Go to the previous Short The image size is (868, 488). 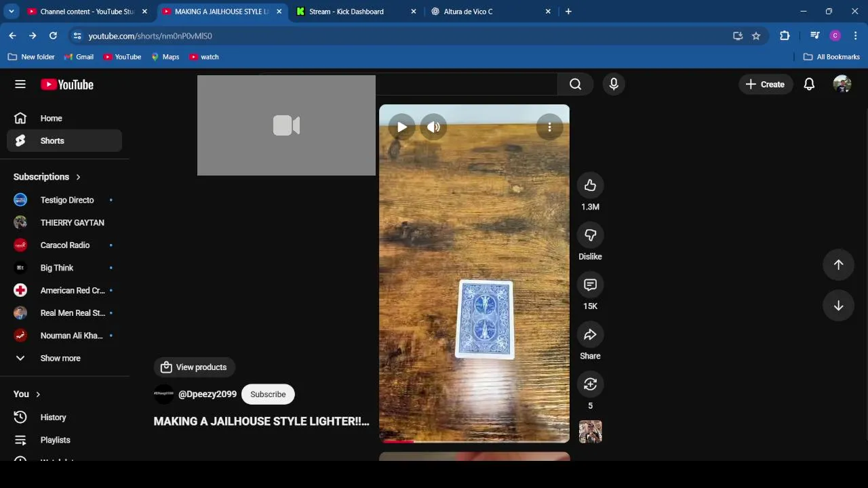pos(838,265)
